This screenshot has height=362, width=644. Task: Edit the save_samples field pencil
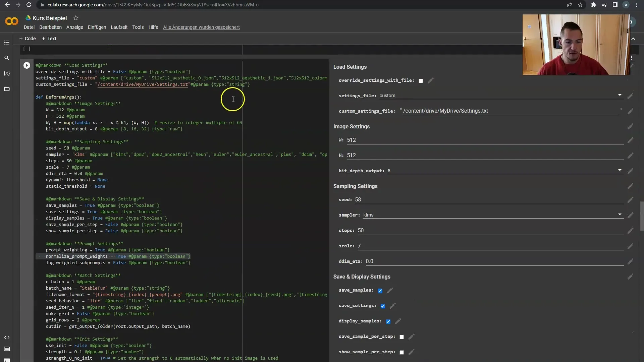(x=390, y=290)
